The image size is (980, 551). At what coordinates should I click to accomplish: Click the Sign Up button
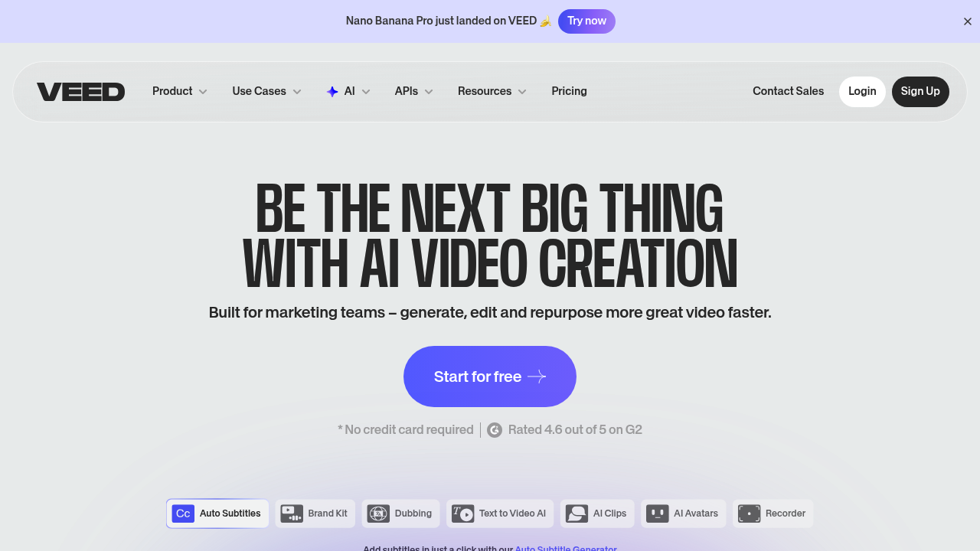click(920, 92)
